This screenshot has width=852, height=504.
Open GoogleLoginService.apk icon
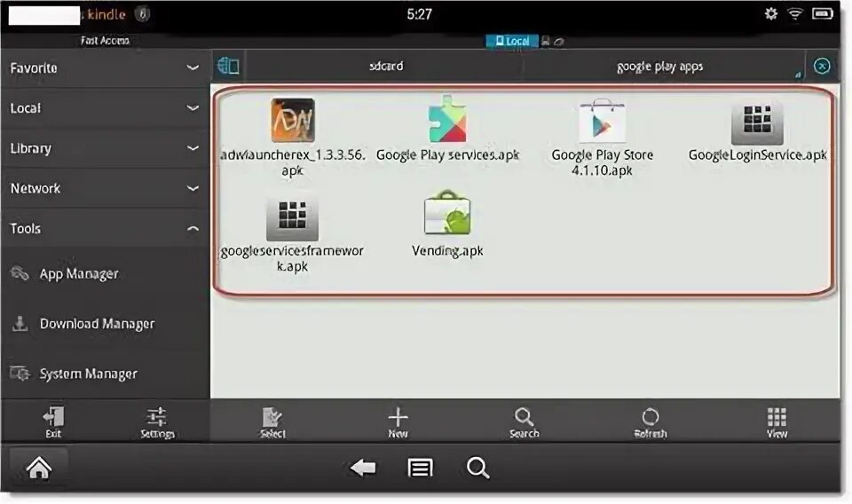point(757,122)
